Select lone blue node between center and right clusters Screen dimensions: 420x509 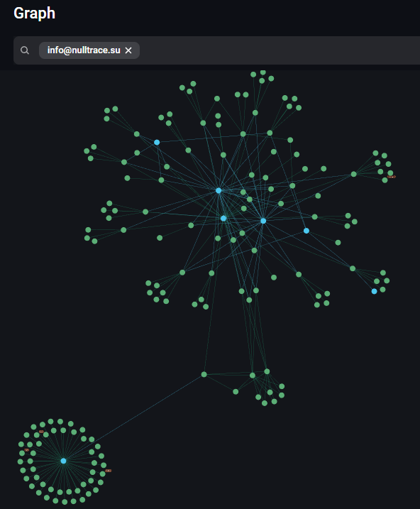[x=306, y=231]
